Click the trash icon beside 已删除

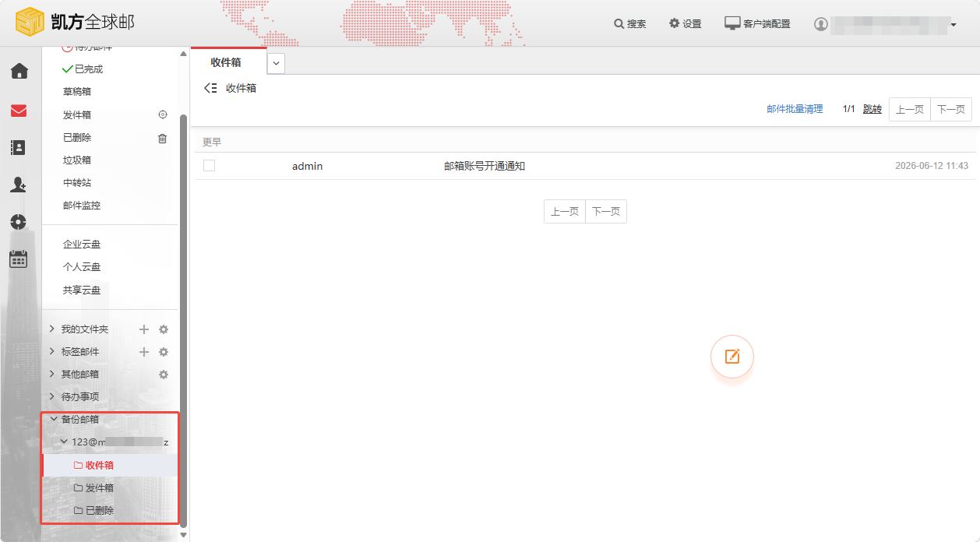(162, 138)
